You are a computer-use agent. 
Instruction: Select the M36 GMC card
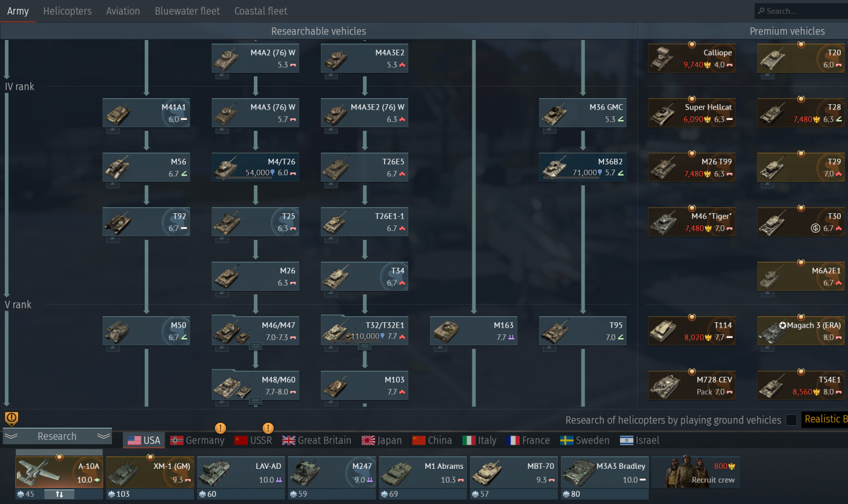click(582, 113)
